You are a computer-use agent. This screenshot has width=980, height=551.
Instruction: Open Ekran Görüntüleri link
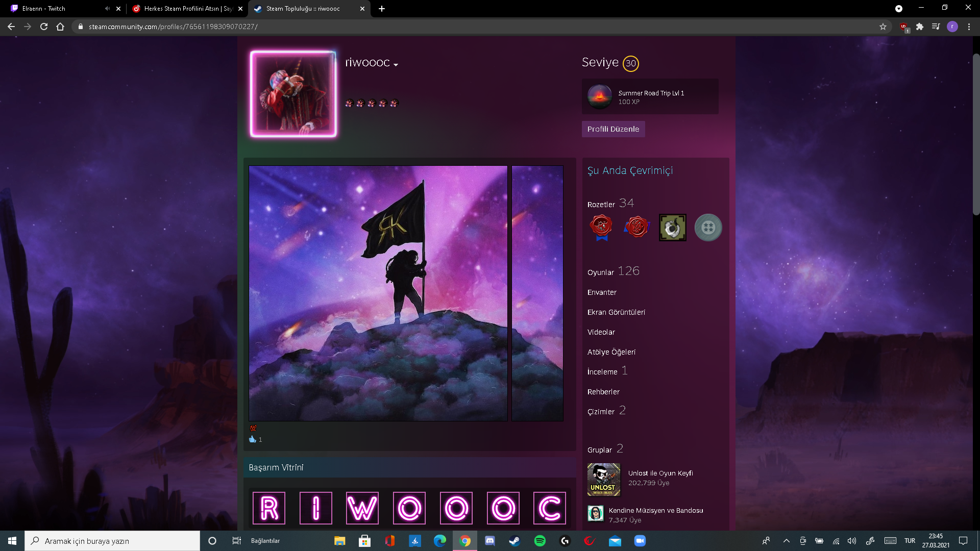pos(616,312)
